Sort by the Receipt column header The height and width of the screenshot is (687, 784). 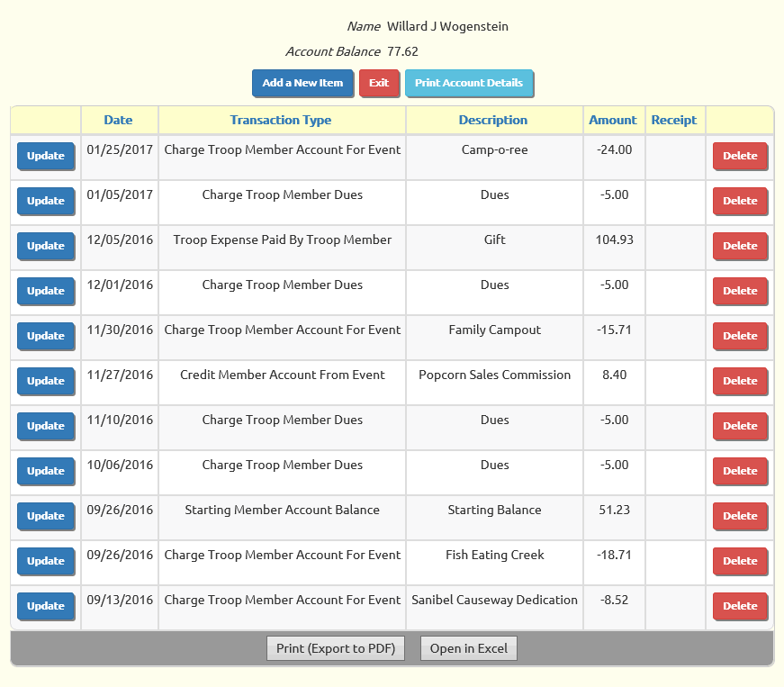click(x=673, y=120)
